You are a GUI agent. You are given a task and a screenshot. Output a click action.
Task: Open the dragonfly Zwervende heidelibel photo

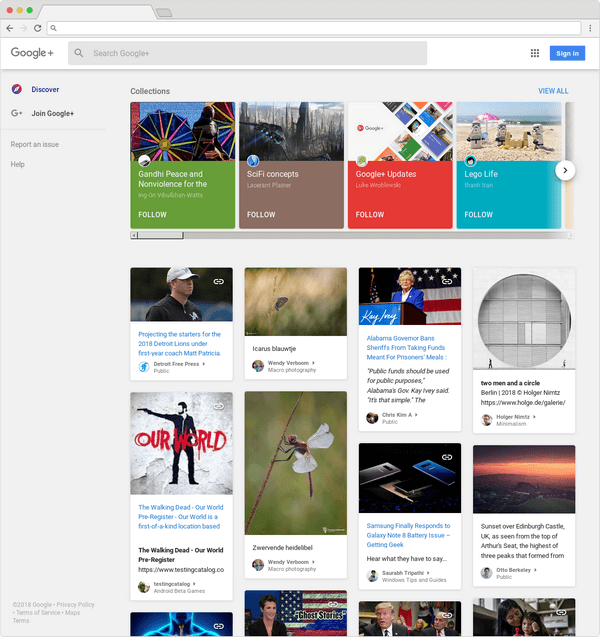(x=296, y=463)
